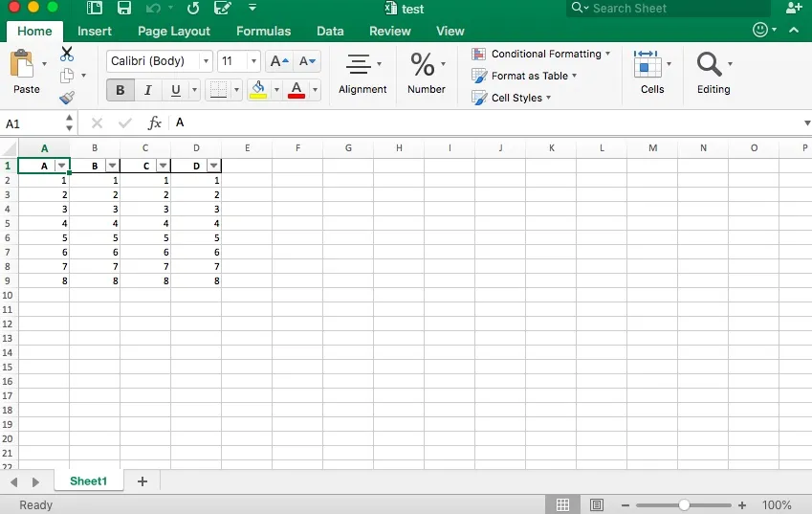The height and width of the screenshot is (514, 812).
Task: Add a new sheet with plus button
Action: (143, 481)
